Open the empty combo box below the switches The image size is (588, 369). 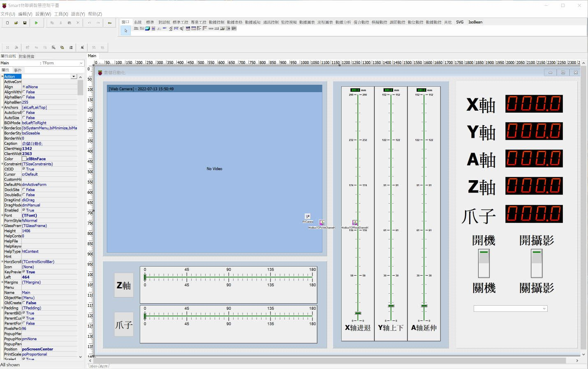(511, 309)
